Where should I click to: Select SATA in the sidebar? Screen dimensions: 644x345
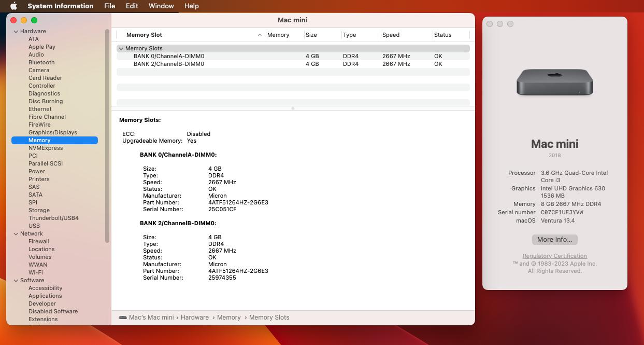pos(35,195)
